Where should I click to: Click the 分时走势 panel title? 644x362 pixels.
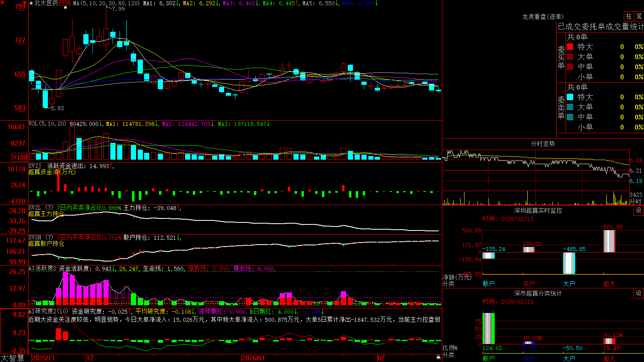543,144
